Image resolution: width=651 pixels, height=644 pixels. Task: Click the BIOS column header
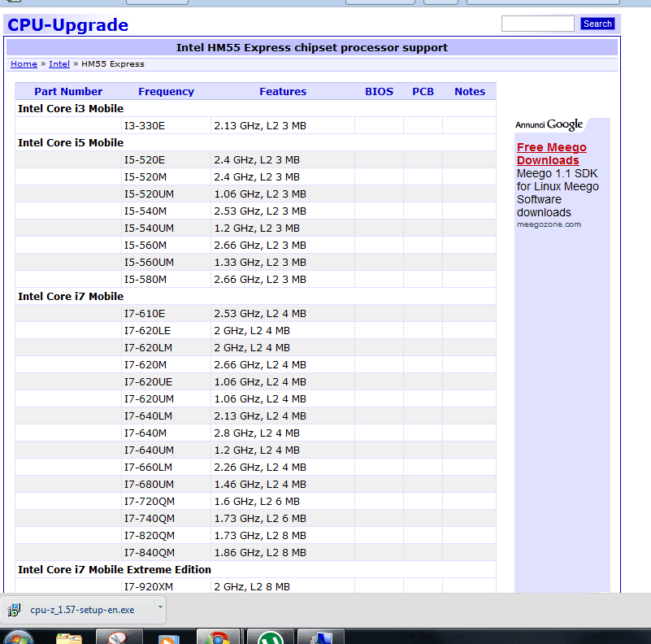click(x=379, y=91)
